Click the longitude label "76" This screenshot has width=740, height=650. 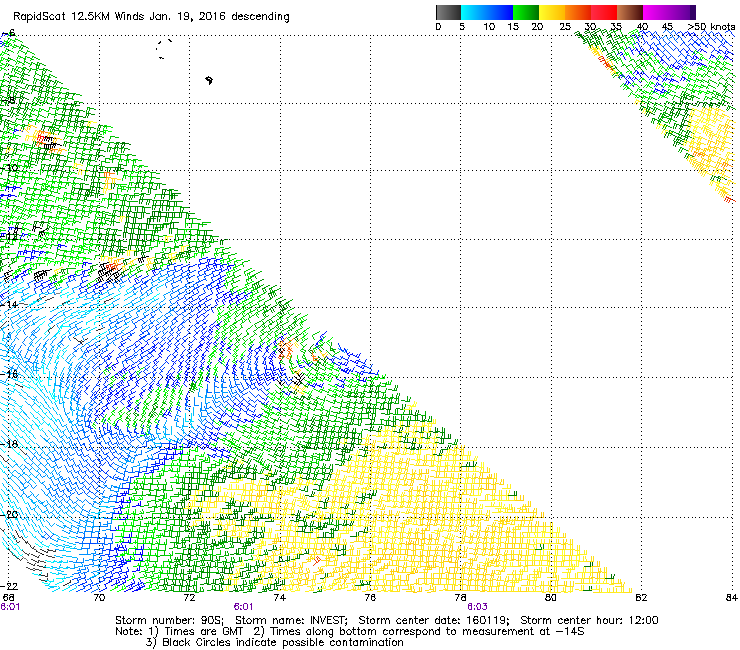coord(370,598)
